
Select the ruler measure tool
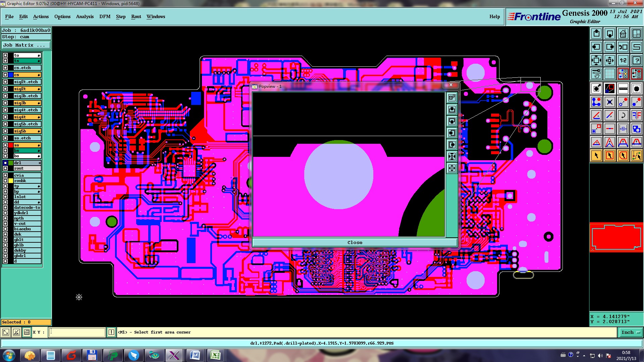[x=623, y=88]
